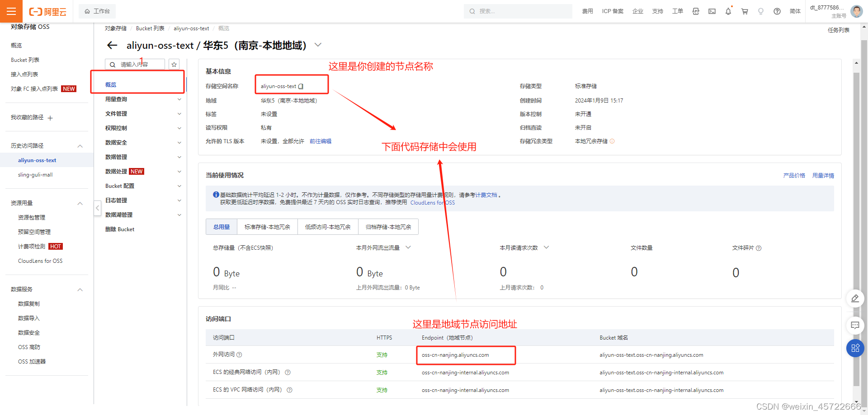The height and width of the screenshot is (415, 868).
Task: Click 前往编辑 TLS link
Action: (321, 141)
